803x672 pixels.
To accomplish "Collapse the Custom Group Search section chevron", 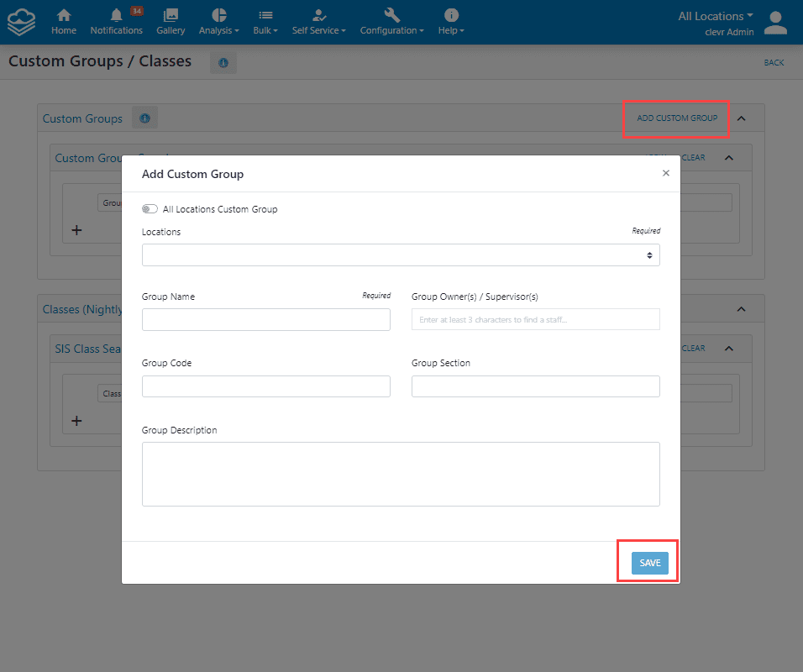I will (x=729, y=158).
